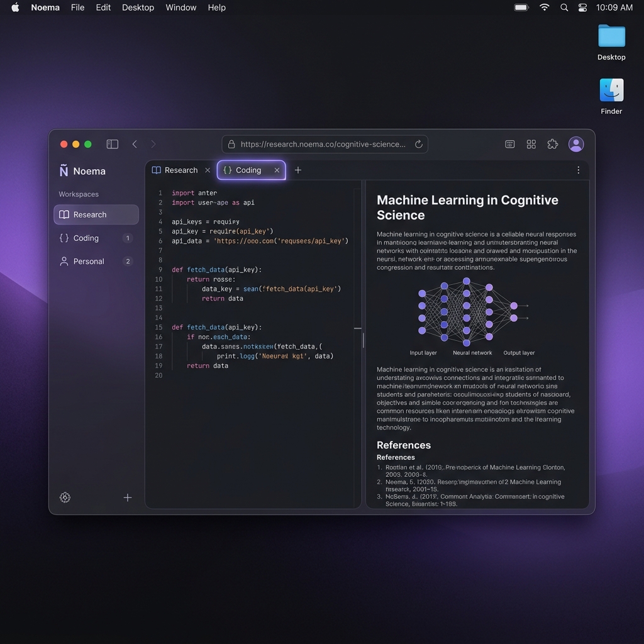Toggle the sidebar panel icon
This screenshot has width=644, height=644.
tap(112, 144)
